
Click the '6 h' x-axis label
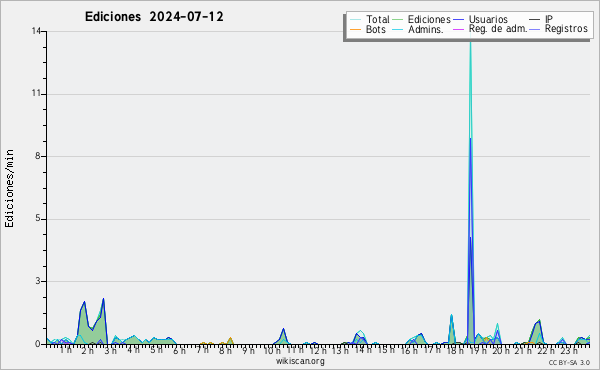pos(179,350)
